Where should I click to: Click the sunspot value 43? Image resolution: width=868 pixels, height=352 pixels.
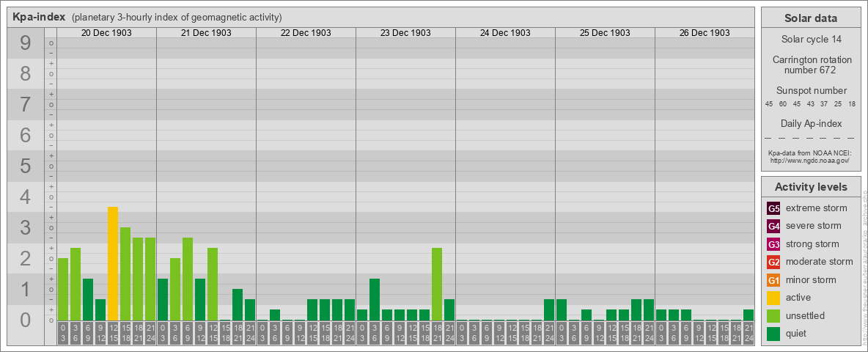click(810, 104)
